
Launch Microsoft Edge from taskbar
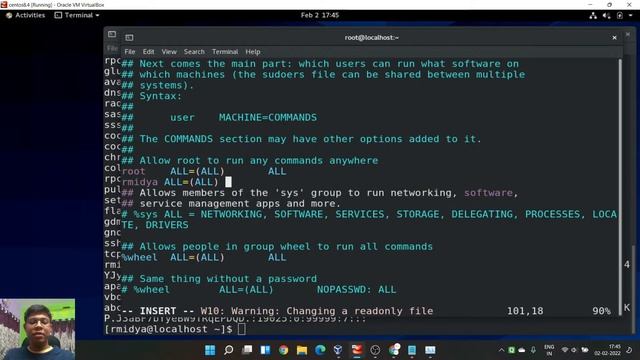[320, 350]
